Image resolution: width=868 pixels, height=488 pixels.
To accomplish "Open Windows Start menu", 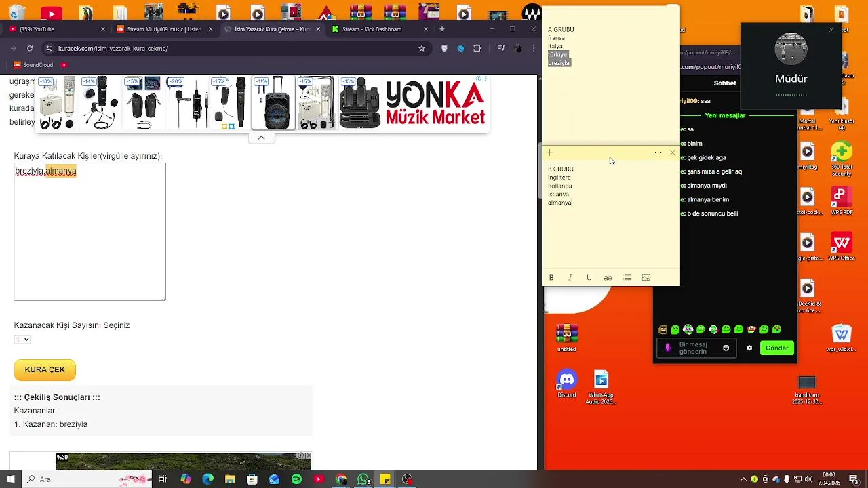I will [11, 479].
